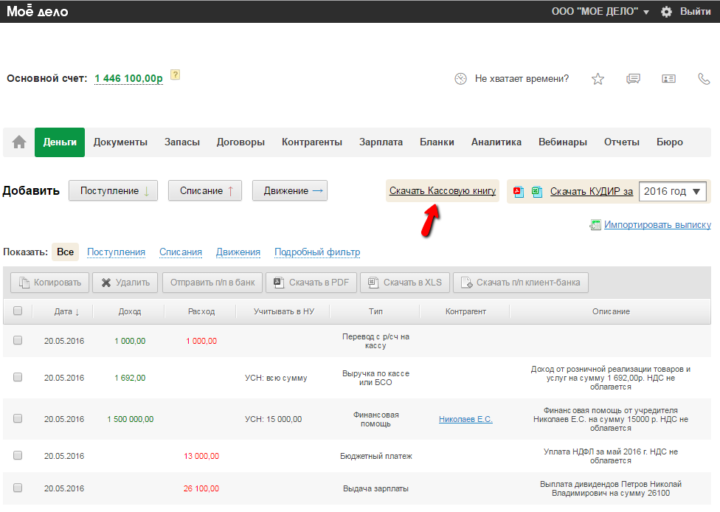Open contractor link Николаев Е.С.
Image resolution: width=720 pixels, height=512 pixels.
[465, 419]
